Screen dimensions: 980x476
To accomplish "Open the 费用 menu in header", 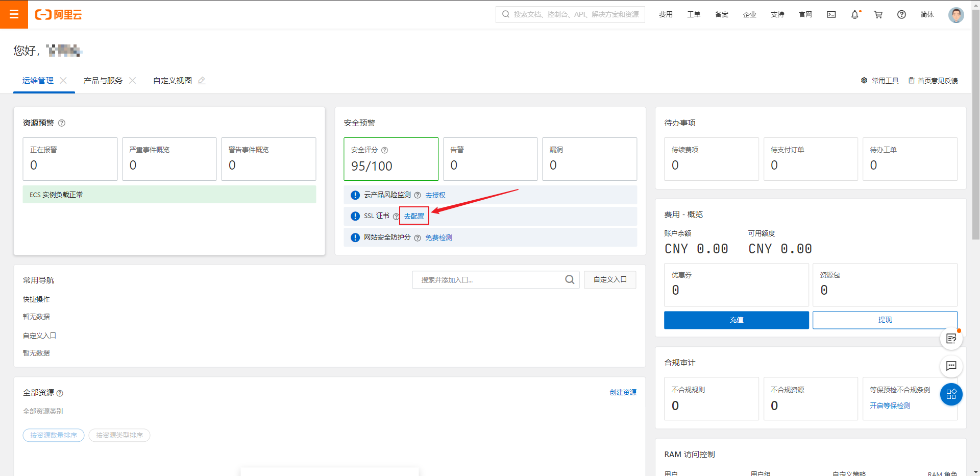I will click(666, 14).
